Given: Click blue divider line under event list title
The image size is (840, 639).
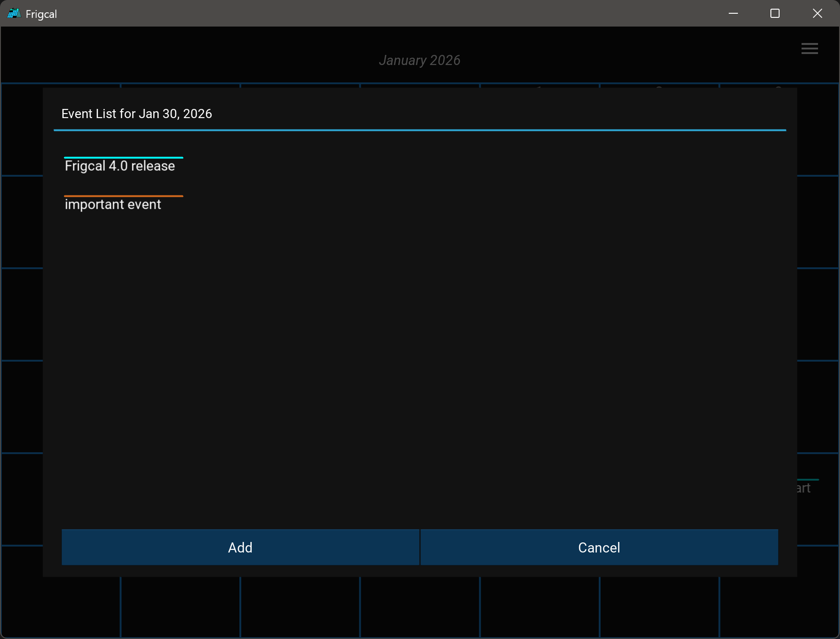Looking at the screenshot, I should tap(419, 130).
